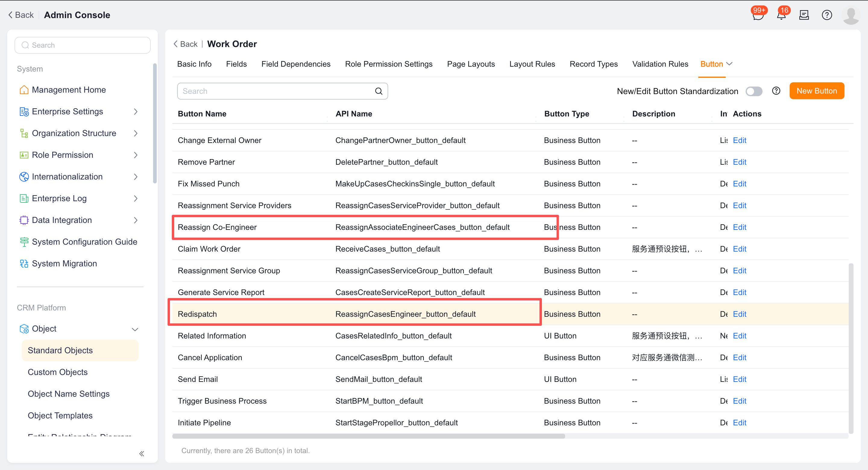This screenshot has width=868, height=470.
Task: Select the Generate Service Report row name
Action: click(221, 293)
